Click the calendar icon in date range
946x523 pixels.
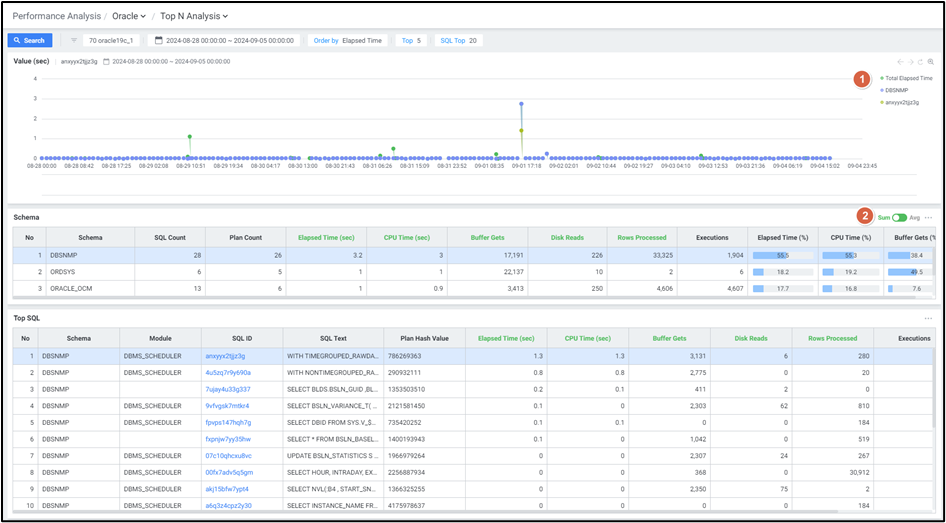(156, 41)
